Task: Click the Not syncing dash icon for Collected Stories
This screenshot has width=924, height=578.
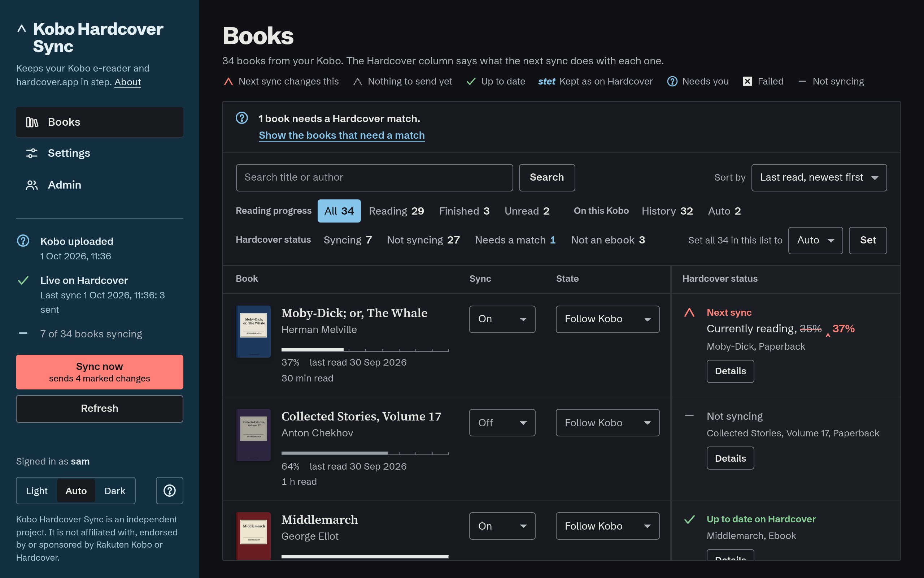Action: (x=689, y=415)
